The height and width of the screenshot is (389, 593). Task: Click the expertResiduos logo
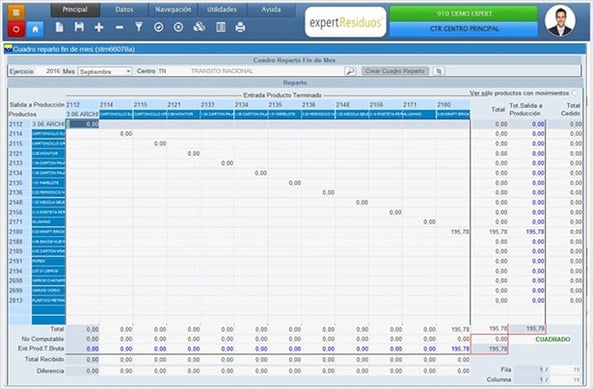(x=346, y=22)
